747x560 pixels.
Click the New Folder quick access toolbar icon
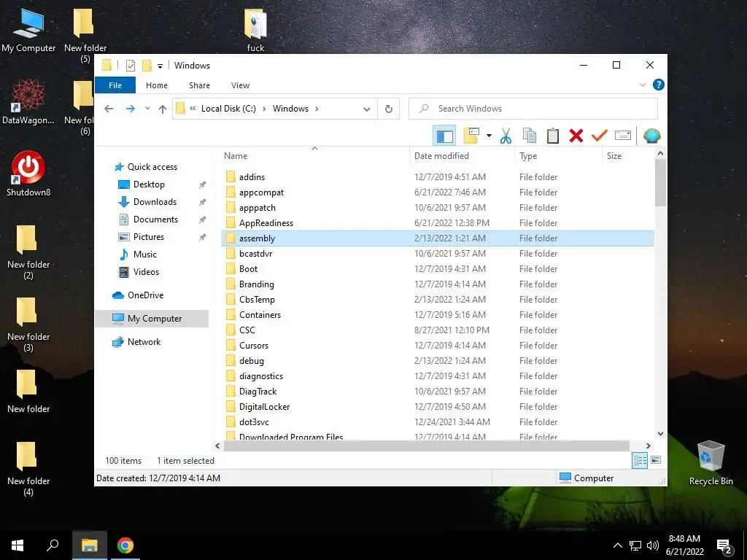[147, 65]
